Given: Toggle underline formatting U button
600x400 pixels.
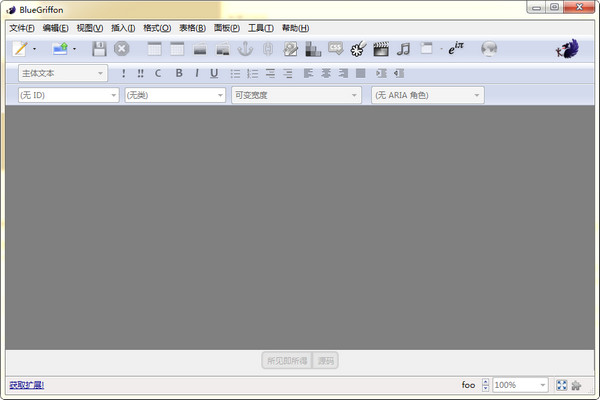Looking at the screenshot, I should pos(214,73).
